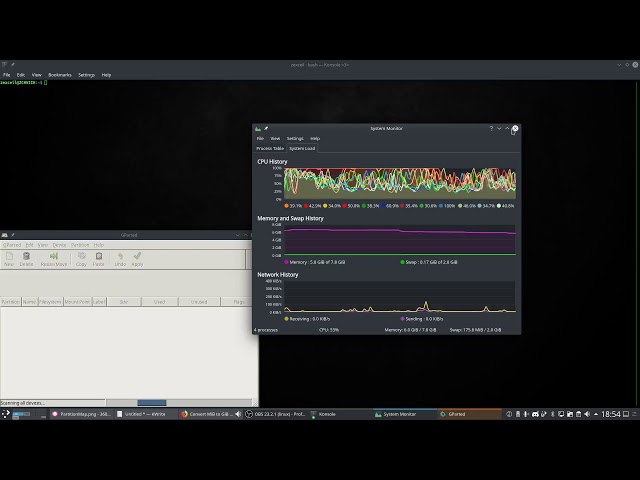Open the Device menu in GParted
640x480 pixels.
click(x=59, y=245)
